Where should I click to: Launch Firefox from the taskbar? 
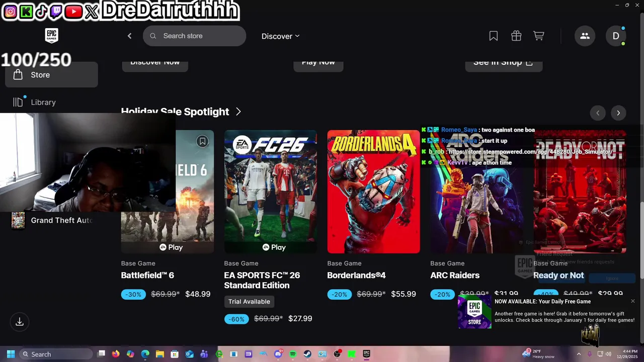(116, 354)
